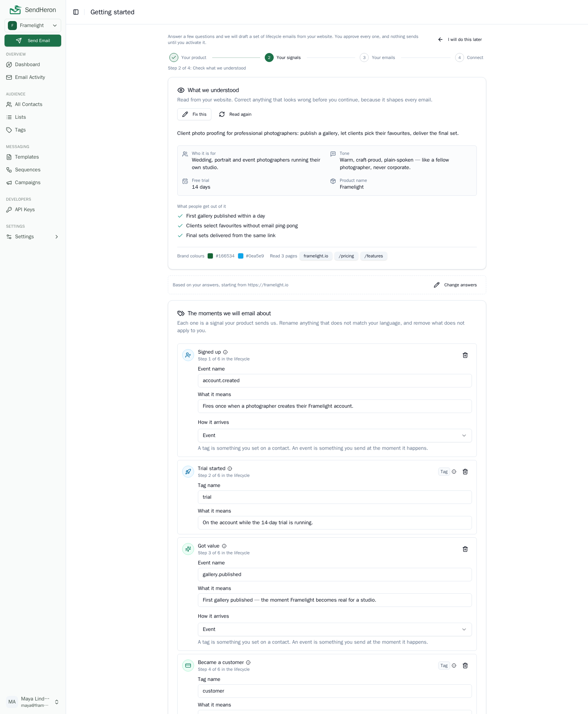The image size is (588, 714).
Task: Open Templates in the sidebar
Action: point(33,157)
